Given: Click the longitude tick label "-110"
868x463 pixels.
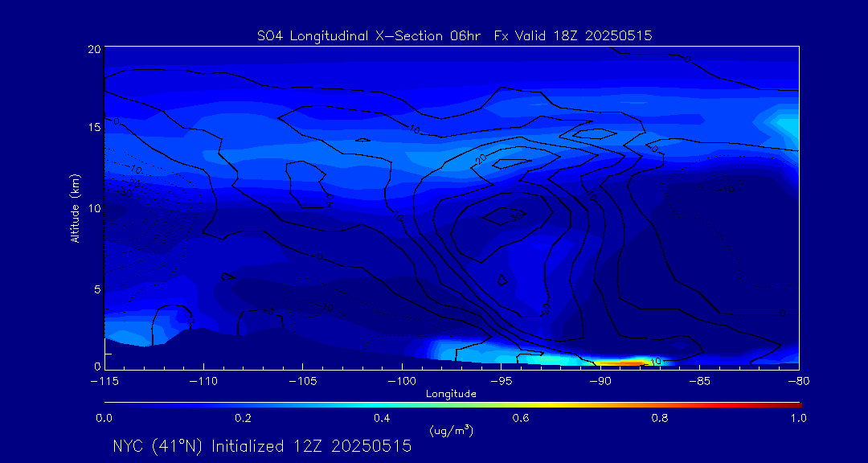Looking at the screenshot, I should [203, 382].
